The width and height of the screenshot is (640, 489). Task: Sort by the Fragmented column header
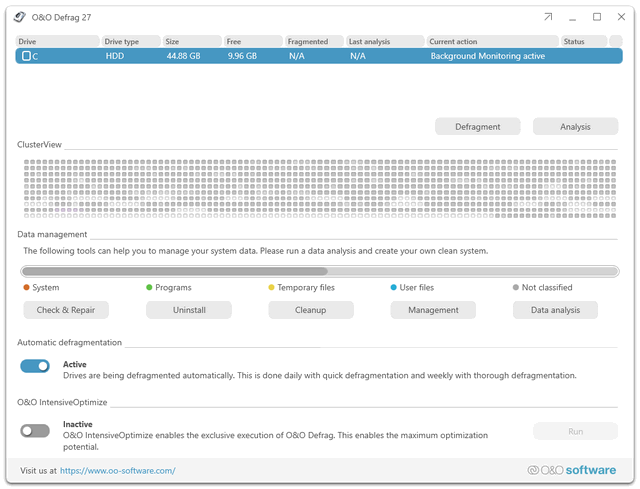pos(313,42)
